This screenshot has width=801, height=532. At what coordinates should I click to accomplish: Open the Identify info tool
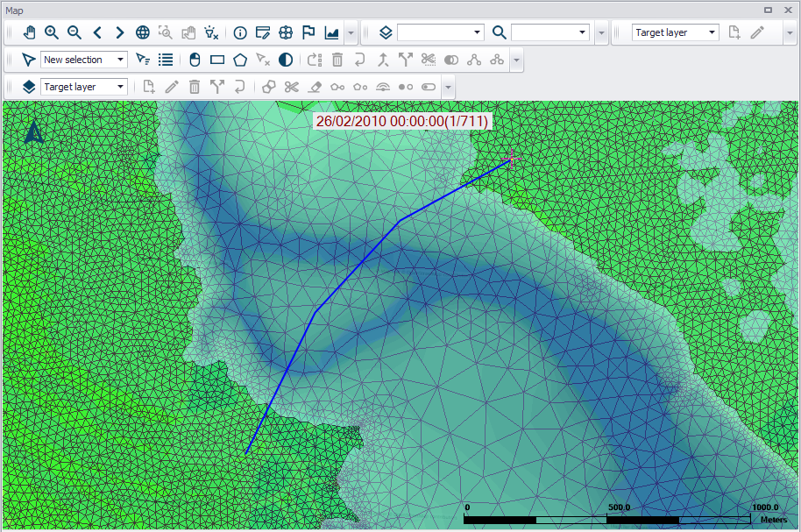pos(240,32)
